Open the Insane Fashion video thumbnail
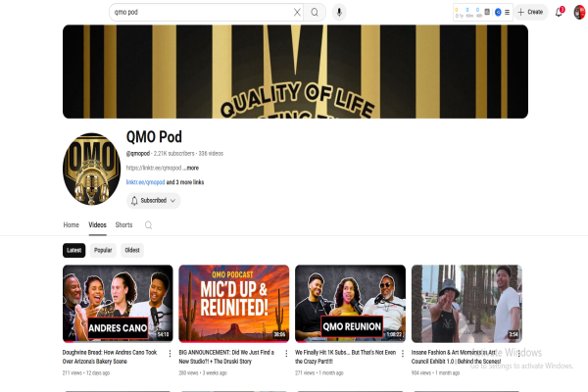Viewport: 588px width, 392px height. 466,304
